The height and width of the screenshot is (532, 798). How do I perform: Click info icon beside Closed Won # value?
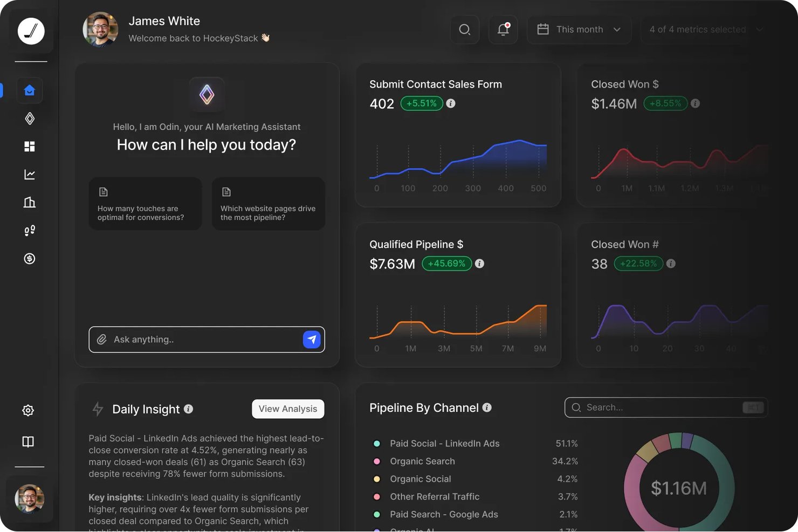(x=671, y=264)
